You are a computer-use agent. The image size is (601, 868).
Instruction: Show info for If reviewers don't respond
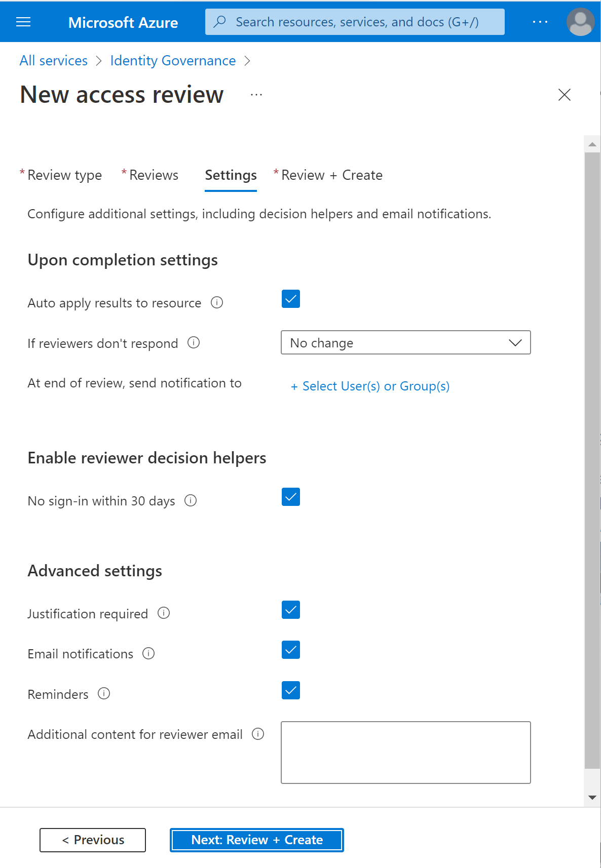tap(194, 343)
